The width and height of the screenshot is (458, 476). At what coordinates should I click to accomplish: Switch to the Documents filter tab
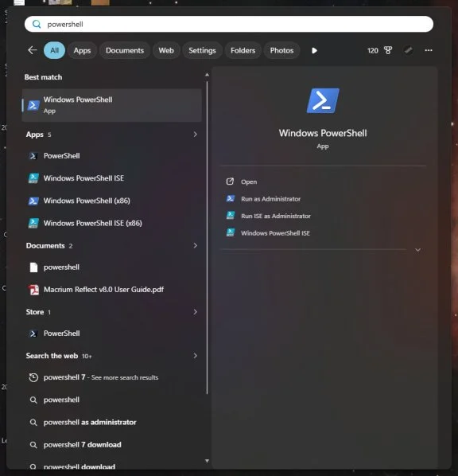point(125,50)
